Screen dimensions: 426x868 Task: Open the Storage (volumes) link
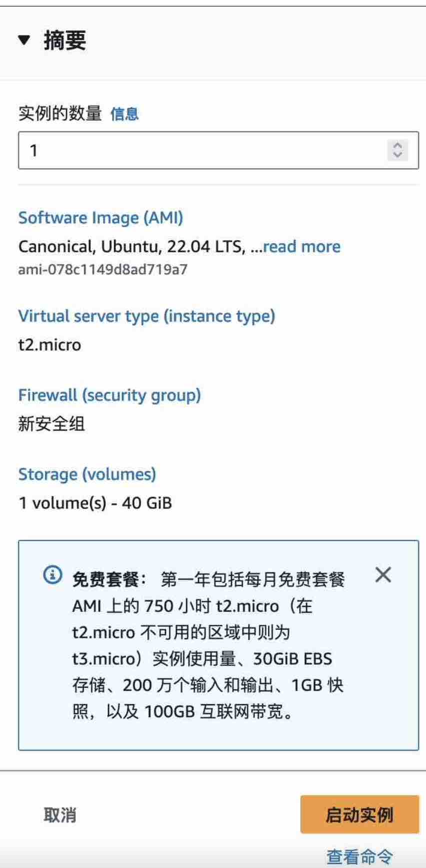click(x=87, y=474)
